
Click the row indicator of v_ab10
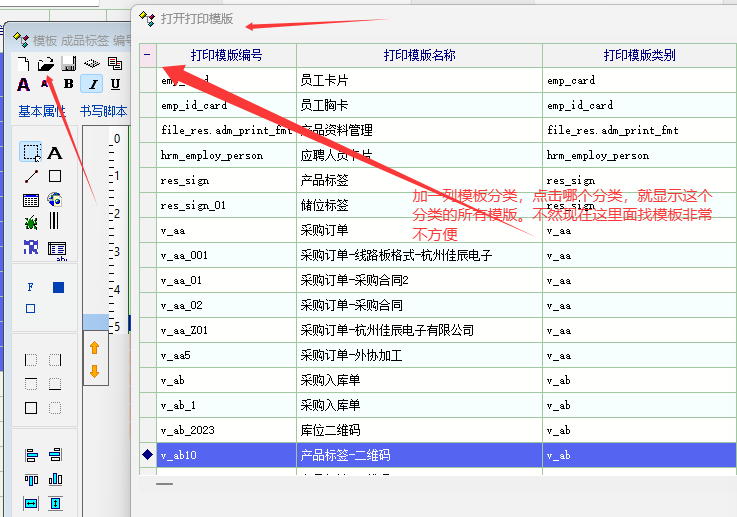[x=148, y=455]
